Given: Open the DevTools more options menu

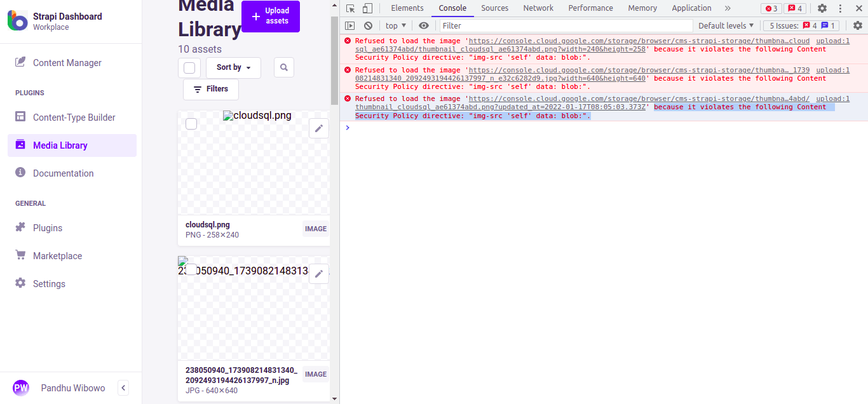Looking at the screenshot, I should (x=840, y=8).
